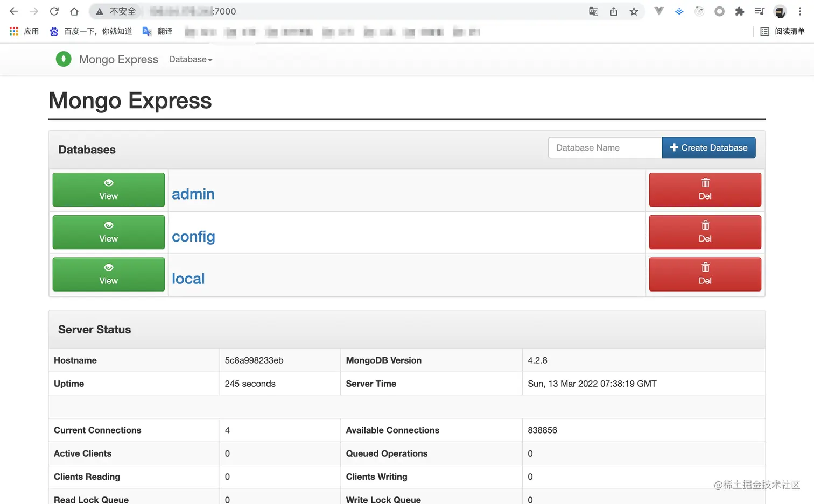Image resolution: width=814 pixels, height=504 pixels.
Task: Click the Current Connections label
Action: 97,430
